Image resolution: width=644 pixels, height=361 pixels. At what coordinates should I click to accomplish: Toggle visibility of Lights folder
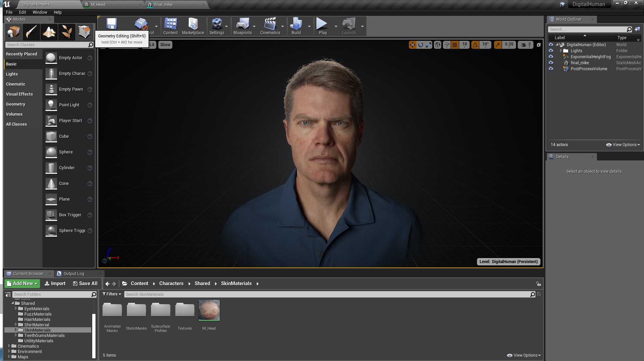(x=551, y=50)
